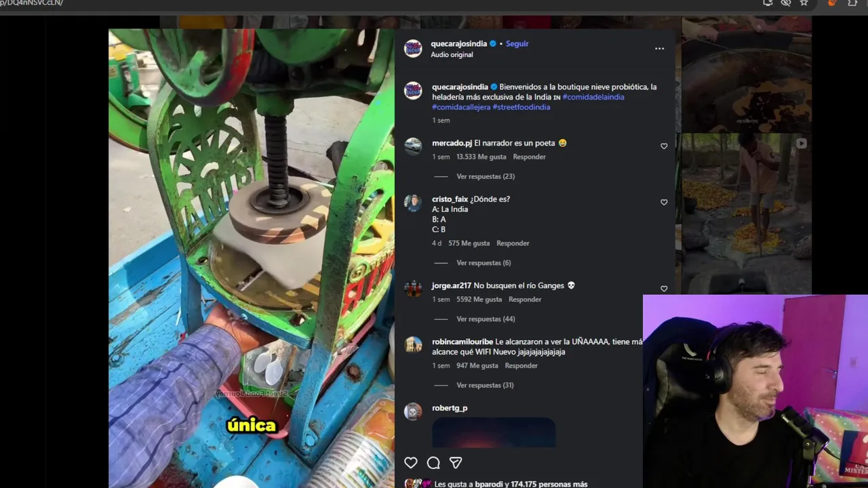Open the #streetfoodindia hashtag

tap(521, 107)
